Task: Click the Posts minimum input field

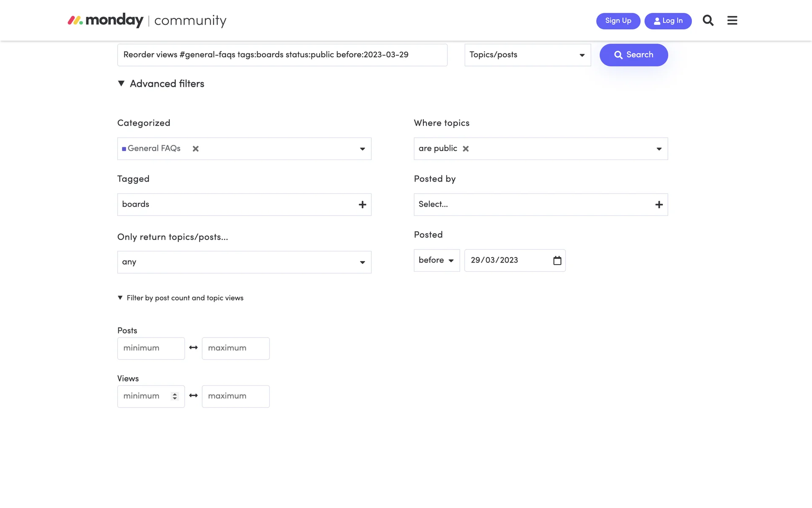Action: coord(151,348)
